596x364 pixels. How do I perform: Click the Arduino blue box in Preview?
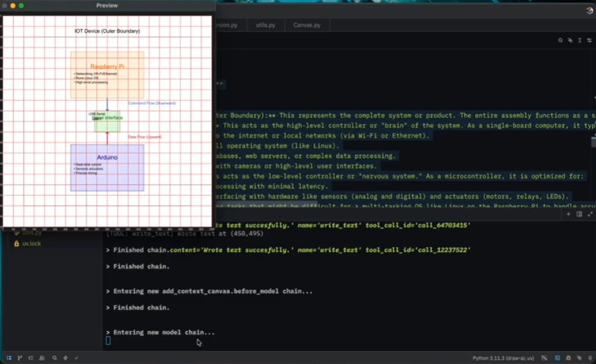[107, 168]
